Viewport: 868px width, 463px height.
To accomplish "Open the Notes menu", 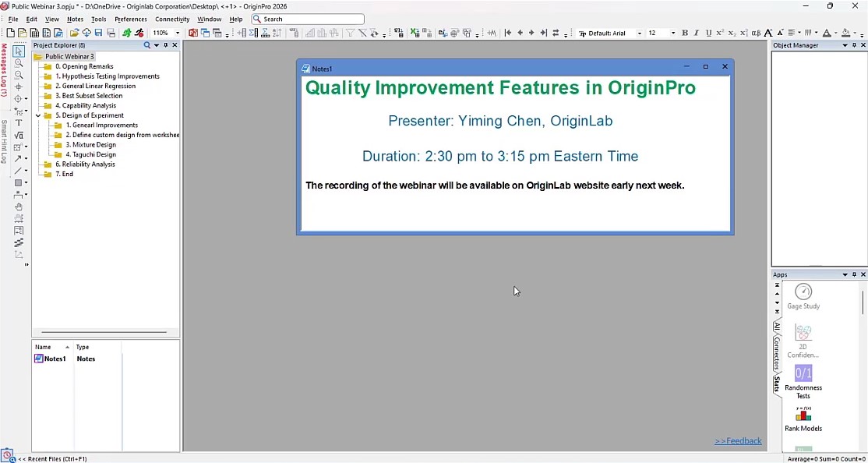I will (x=75, y=19).
